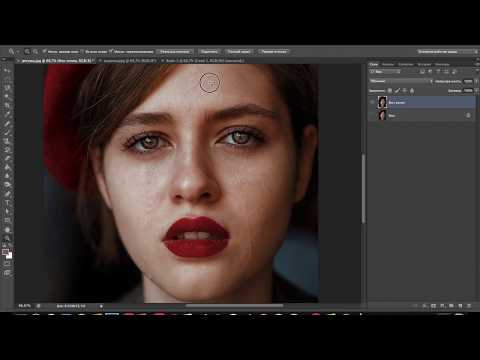The image size is (480, 360).
Task: Toggle the first checkbox in the options bar
Action: [44, 52]
